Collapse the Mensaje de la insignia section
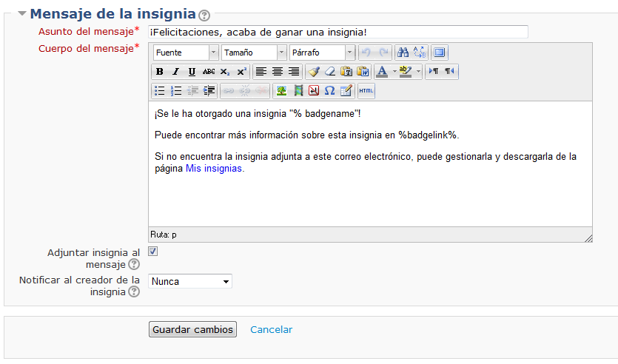618x364 pixels. (22, 14)
